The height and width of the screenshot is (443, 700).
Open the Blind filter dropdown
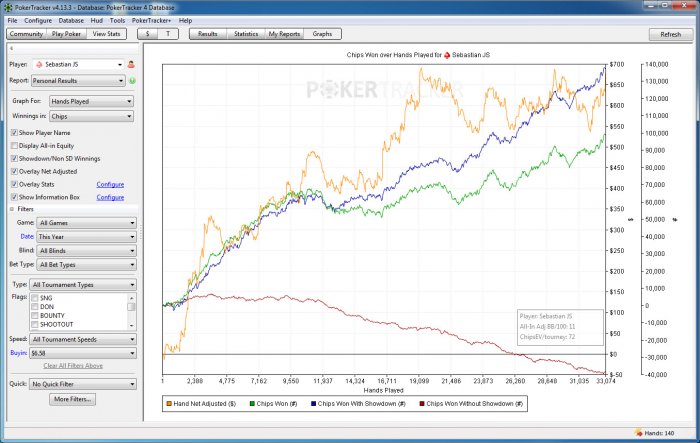click(x=87, y=251)
